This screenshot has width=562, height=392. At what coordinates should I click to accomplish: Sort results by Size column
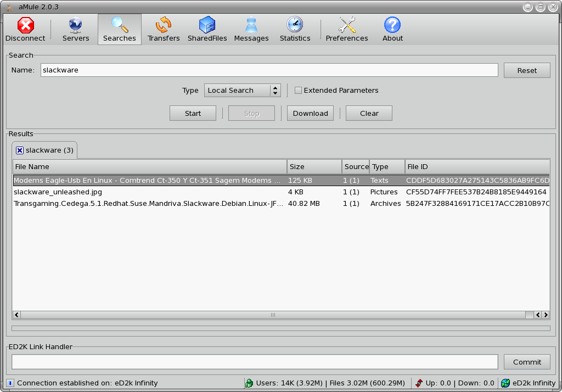[x=314, y=167]
